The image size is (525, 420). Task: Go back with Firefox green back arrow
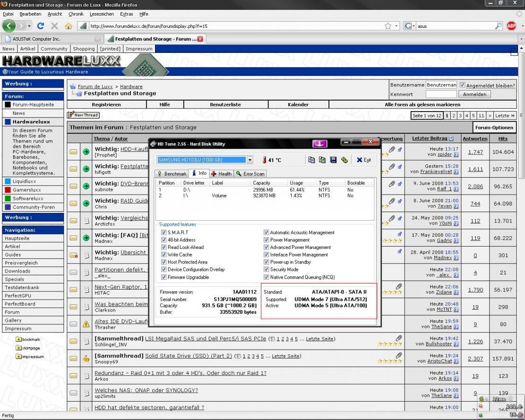pyautogui.click(x=9, y=26)
